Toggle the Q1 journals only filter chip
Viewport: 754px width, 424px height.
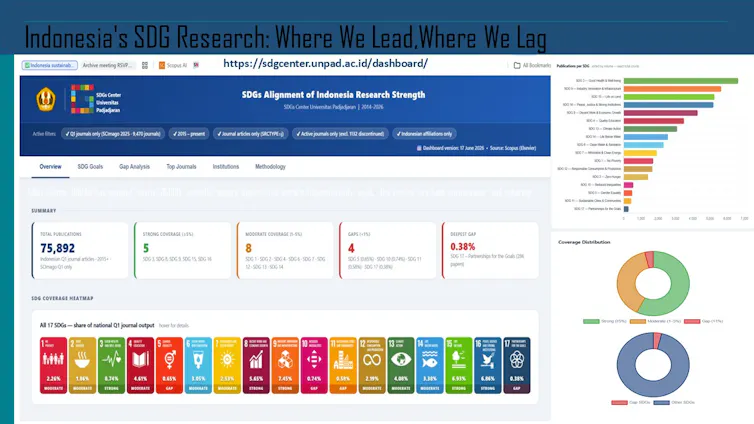click(x=113, y=134)
